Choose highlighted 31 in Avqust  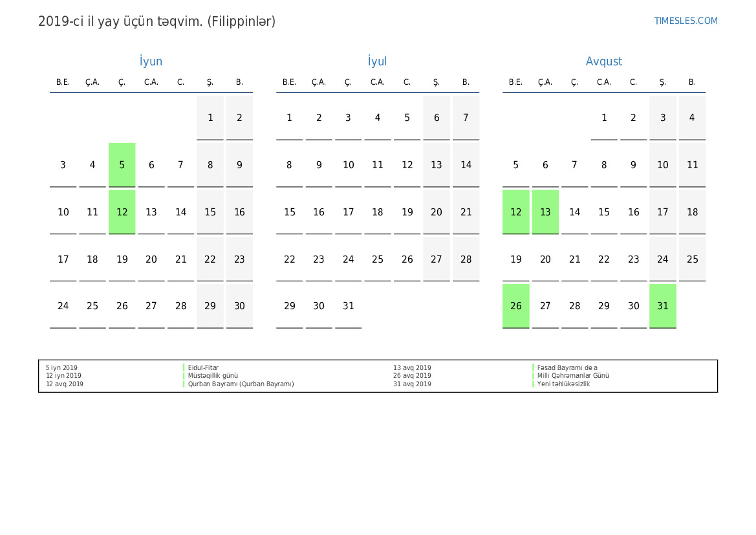[x=662, y=306]
